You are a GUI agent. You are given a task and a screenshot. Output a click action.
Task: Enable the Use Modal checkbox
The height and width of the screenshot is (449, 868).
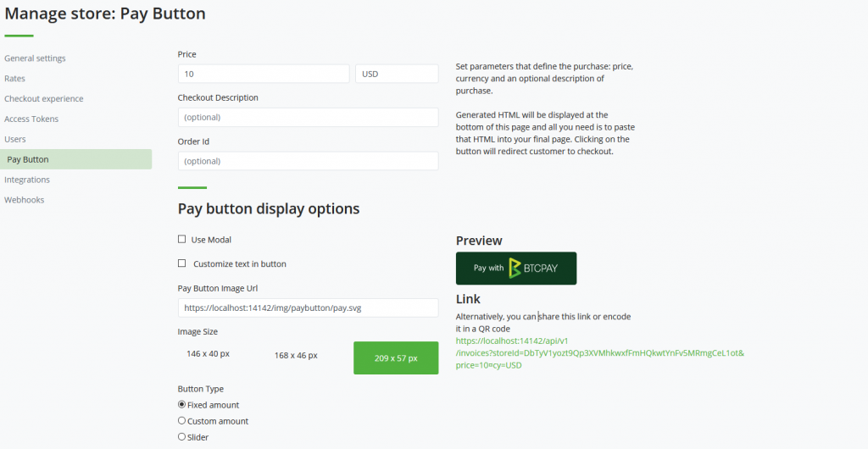181,239
